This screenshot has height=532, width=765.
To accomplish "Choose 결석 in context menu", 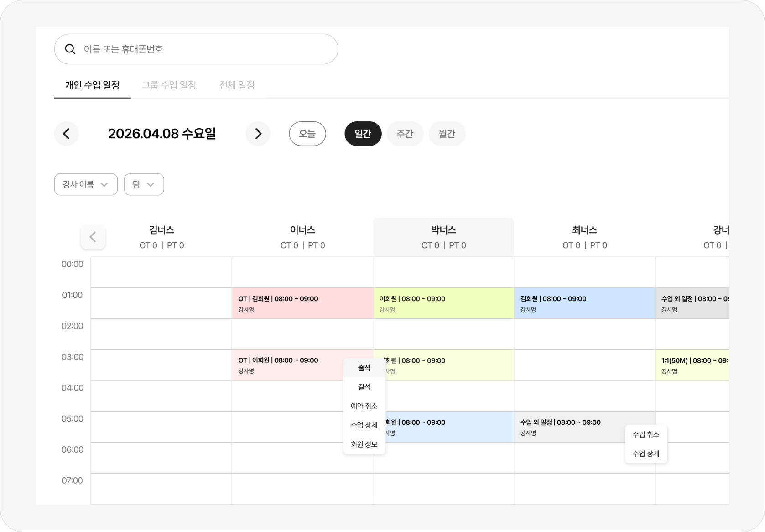I will pyautogui.click(x=364, y=387).
